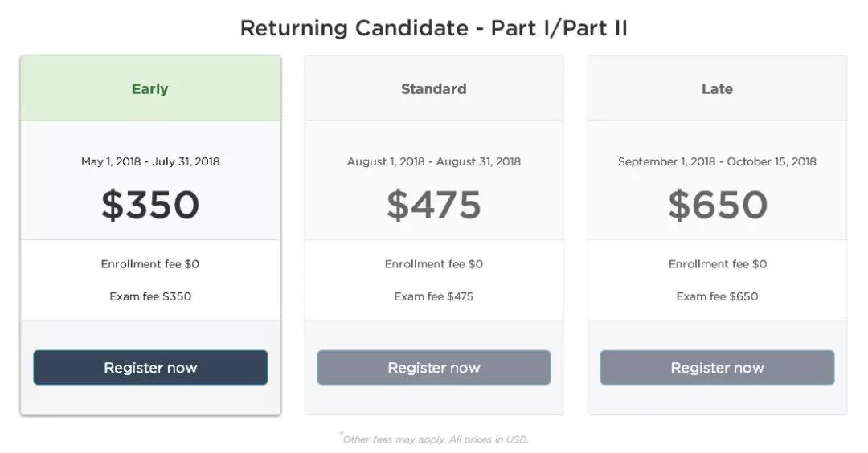Click the $350 price
The height and width of the screenshot is (453, 868).
point(150,205)
